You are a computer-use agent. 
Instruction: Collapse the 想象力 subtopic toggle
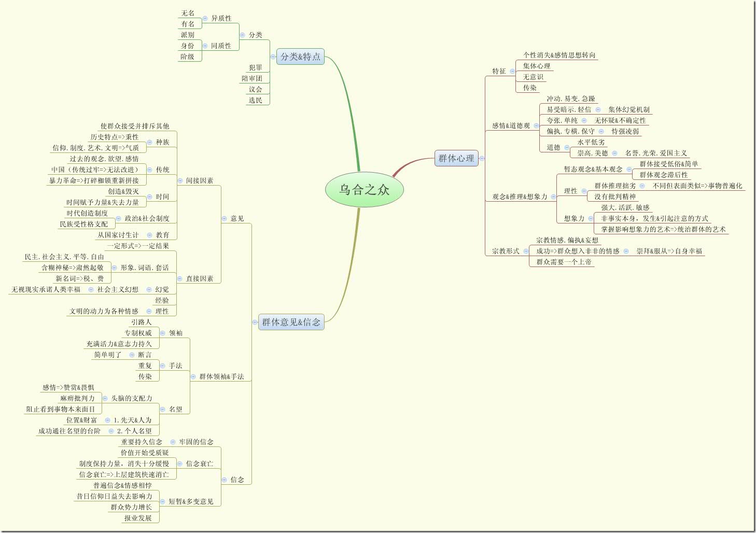coord(591,218)
